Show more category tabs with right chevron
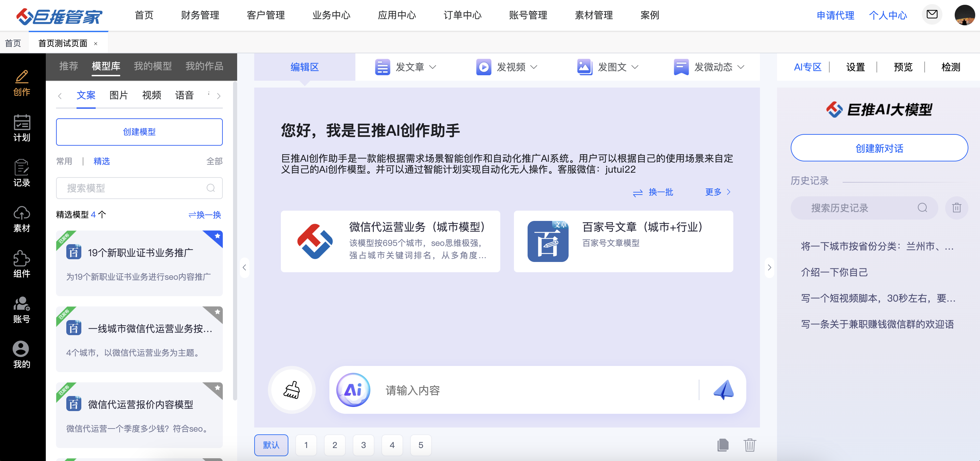Viewport: 980px width, 461px height. coord(219,96)
